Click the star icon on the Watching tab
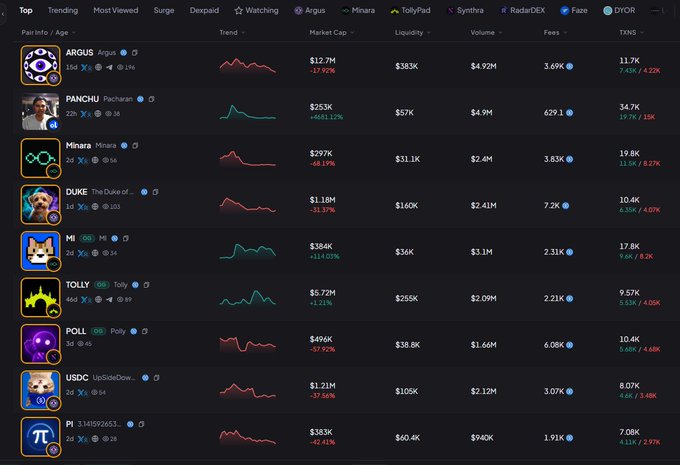Image resolution: width=680 pixels, height=465 pixels. point(239,10)
